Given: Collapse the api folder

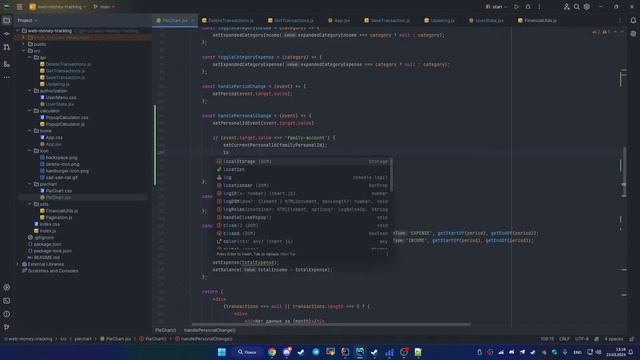Looking at the screenshot, I should [30, 58].
